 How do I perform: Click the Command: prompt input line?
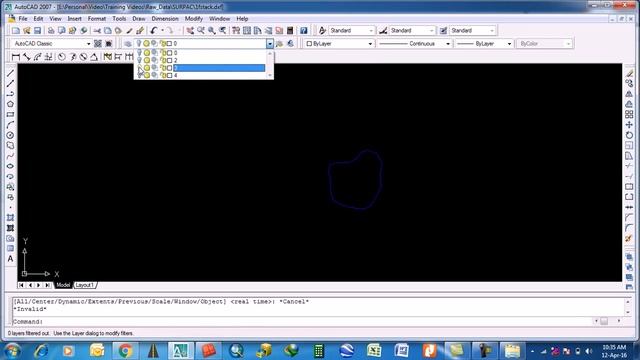pos(302,322)
